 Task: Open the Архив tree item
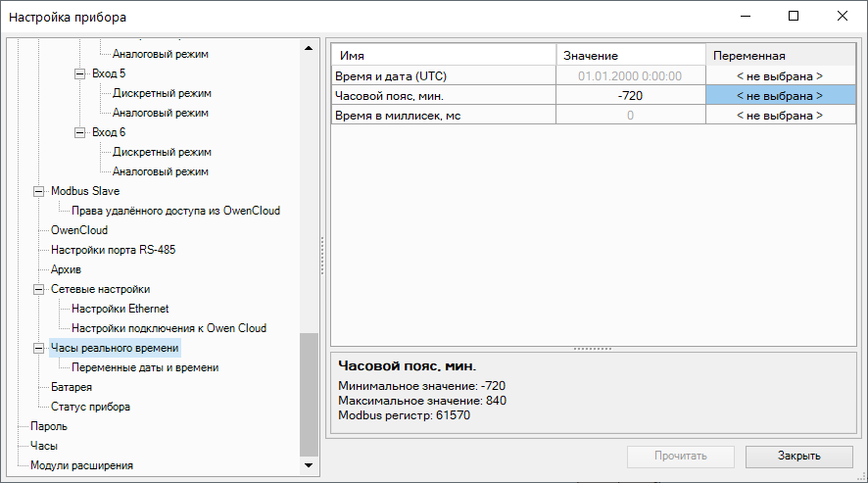tap(67, 269)
